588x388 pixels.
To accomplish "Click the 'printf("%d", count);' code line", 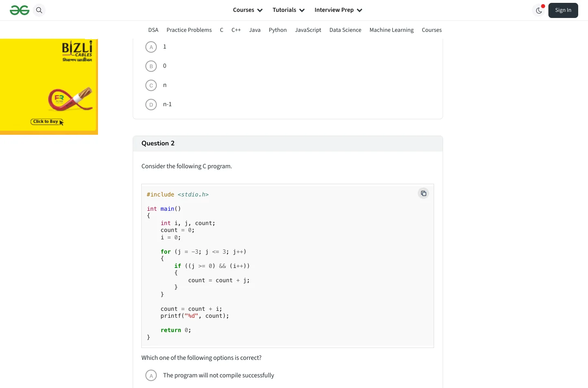I will click(x=195, y=316).
